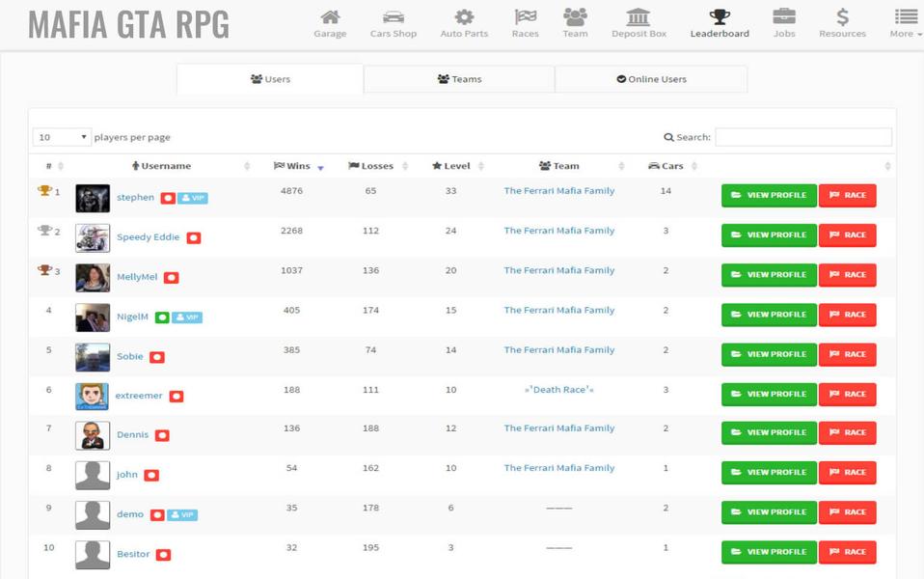Screen dimensions: 924x579
Task: View profile of stephen
Action: click(769, 195)
